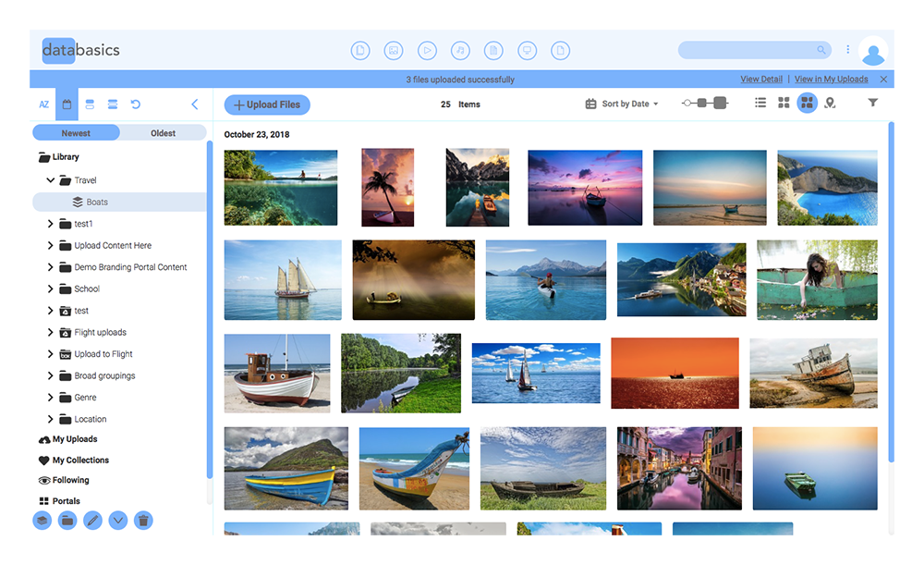
Task: Select the Boats folder
Action: [x=94, y=202]
